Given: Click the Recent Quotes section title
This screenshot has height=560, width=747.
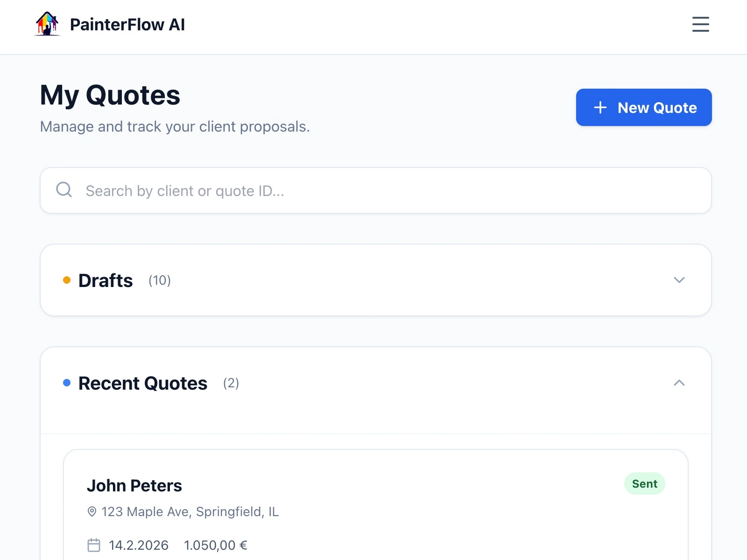Looking at the screenshot, I should pos(142,383).
